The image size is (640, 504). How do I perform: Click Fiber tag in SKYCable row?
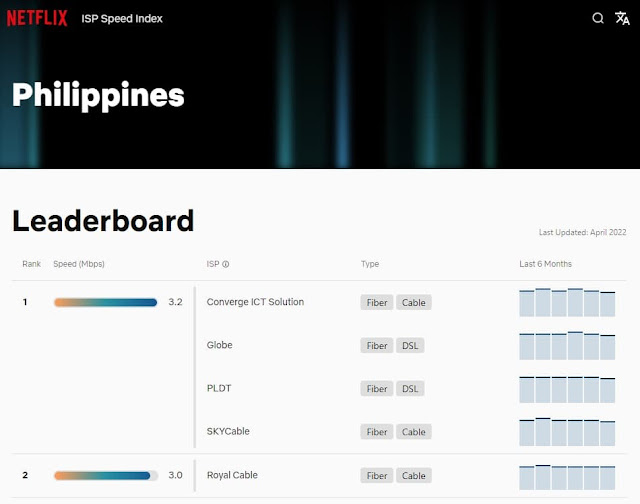click(x=377, y=432)
